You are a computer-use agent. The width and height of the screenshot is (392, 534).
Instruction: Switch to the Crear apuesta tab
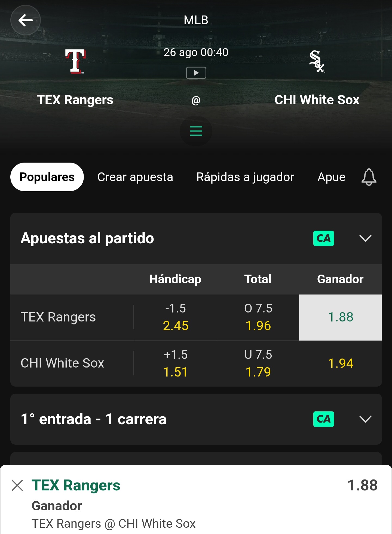[x=135, y=177]
